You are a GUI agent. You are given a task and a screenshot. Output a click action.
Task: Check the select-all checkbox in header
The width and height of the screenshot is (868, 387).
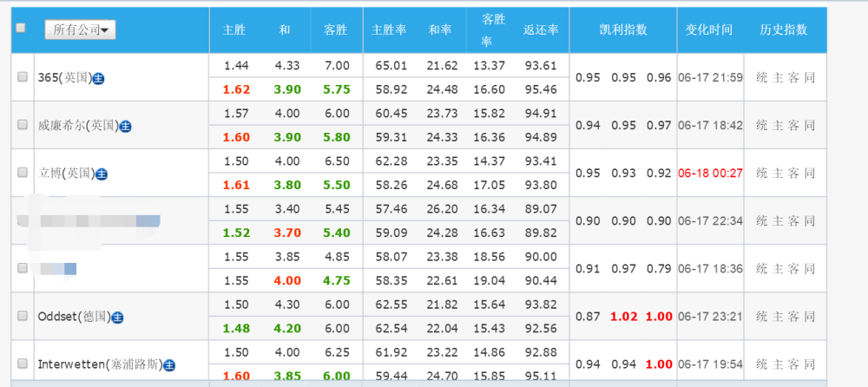click(21, 28)
